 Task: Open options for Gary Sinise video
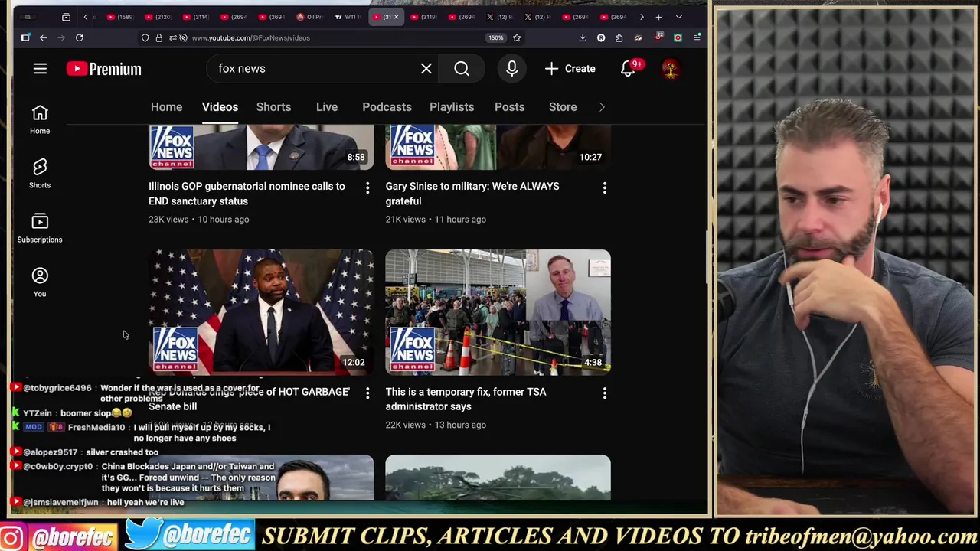coord(605,187)
